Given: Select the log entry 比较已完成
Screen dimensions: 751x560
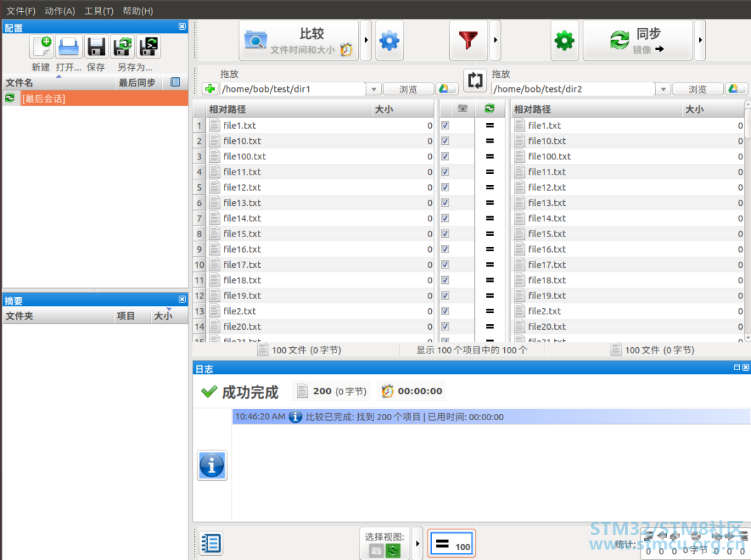Looking at the screenshot, I should click(492, 417).
